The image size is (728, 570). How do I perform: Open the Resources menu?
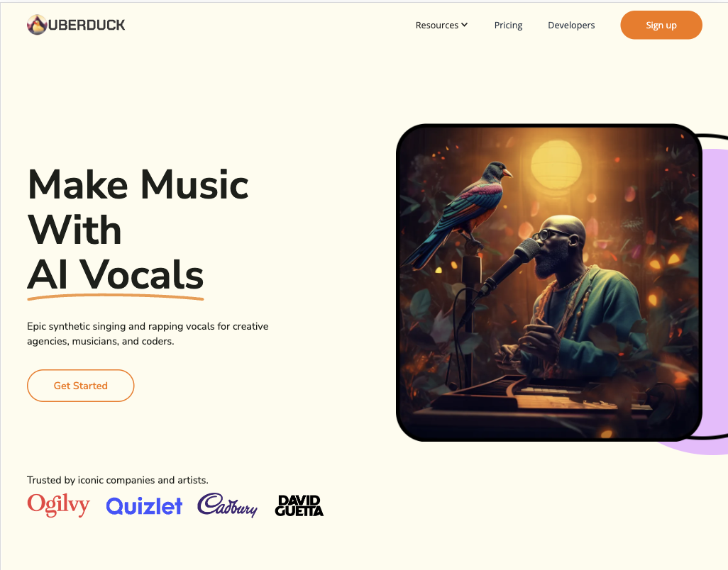tap(441, 25)
